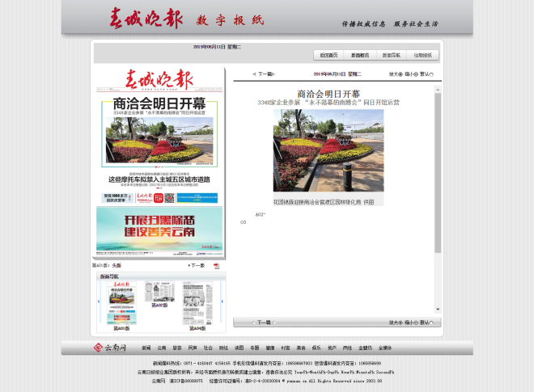Select the 第A01版 page thumbnail

(x=121, y=303)
